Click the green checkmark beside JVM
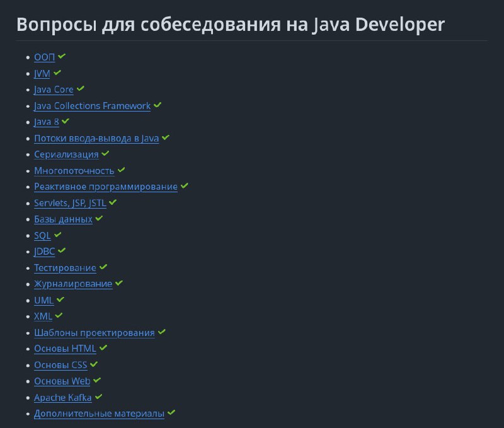Screen dimensions: 504x428 [x=57, y=72]
